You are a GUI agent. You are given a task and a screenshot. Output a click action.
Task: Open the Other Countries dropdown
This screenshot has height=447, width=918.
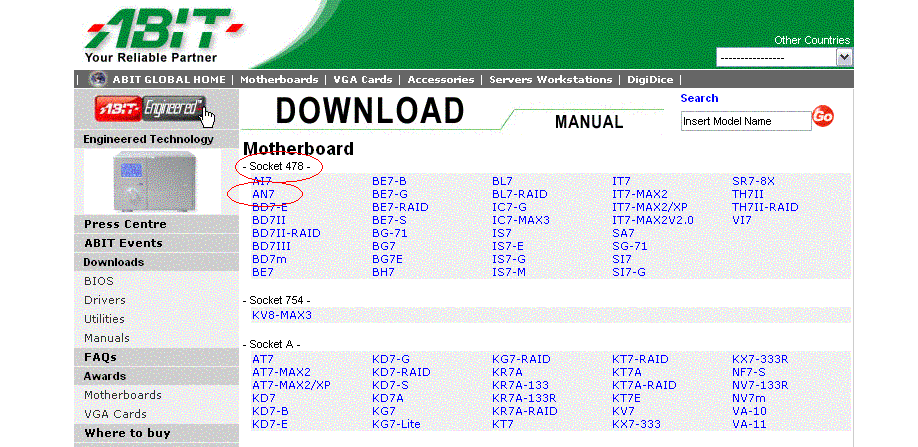[x=785, y=58]
